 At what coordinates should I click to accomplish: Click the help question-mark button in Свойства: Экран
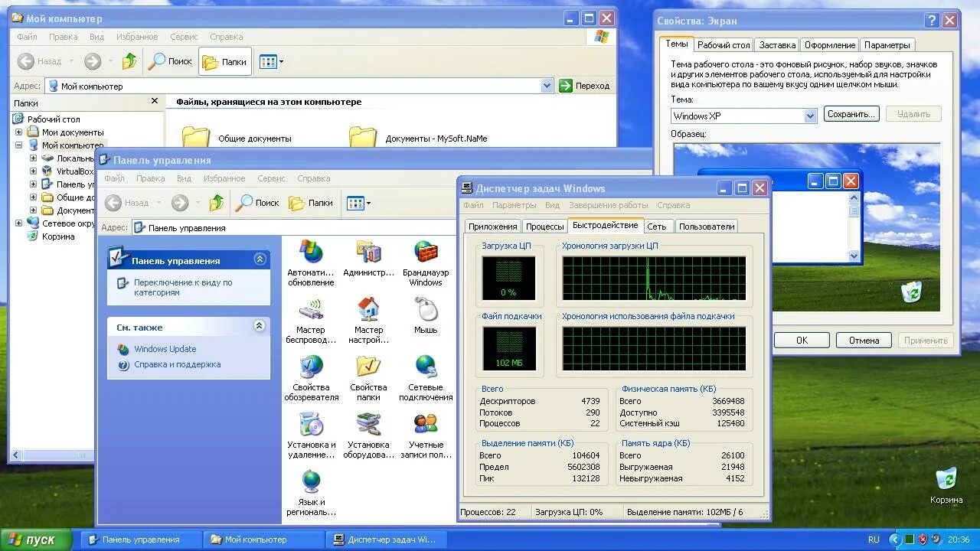tap(932, 21)
